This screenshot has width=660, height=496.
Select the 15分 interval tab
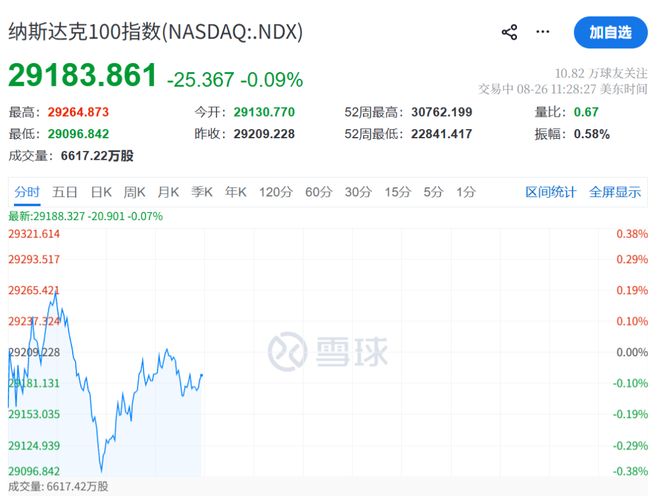point(398,192)
